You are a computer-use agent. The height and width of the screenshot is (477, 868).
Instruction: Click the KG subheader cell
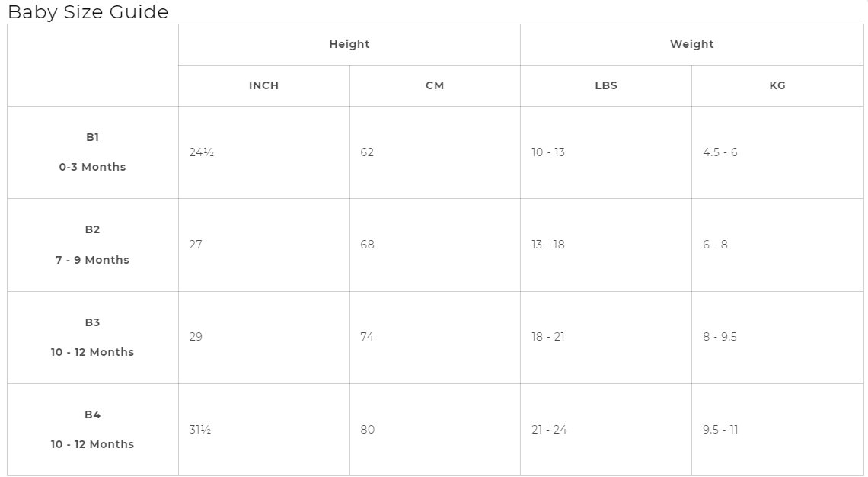[x=777, y=85]
